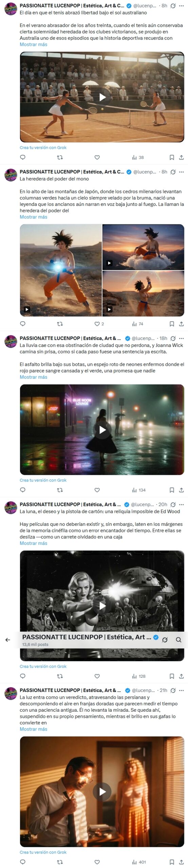
Task: Open 'Crea tu versión con Grok' under tennis video
Action: click(x=43, y=147)
